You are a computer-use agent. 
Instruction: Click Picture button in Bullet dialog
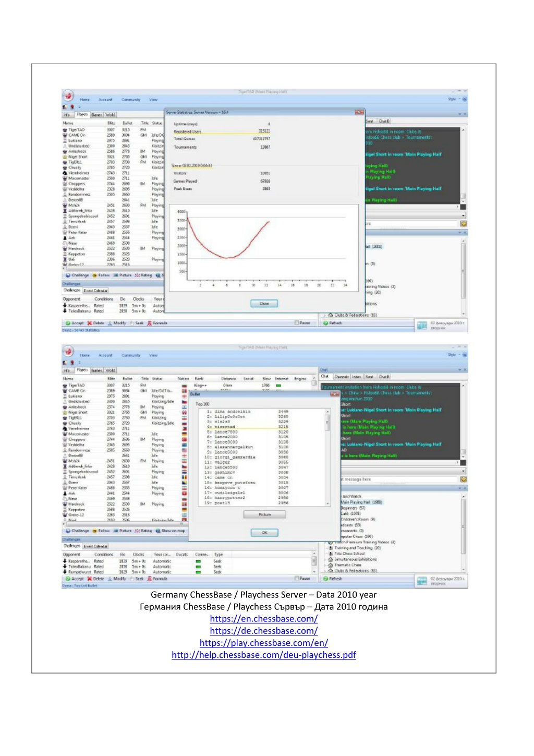click(264, 514)
